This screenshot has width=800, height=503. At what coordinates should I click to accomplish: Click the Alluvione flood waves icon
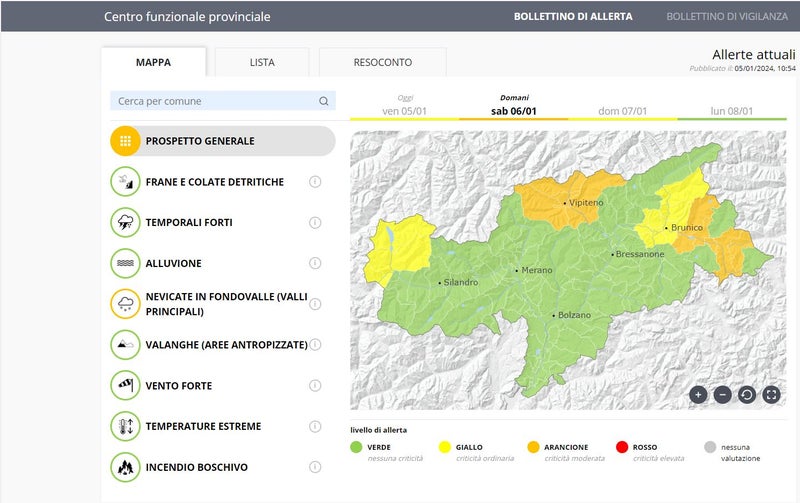pos(125,263)
